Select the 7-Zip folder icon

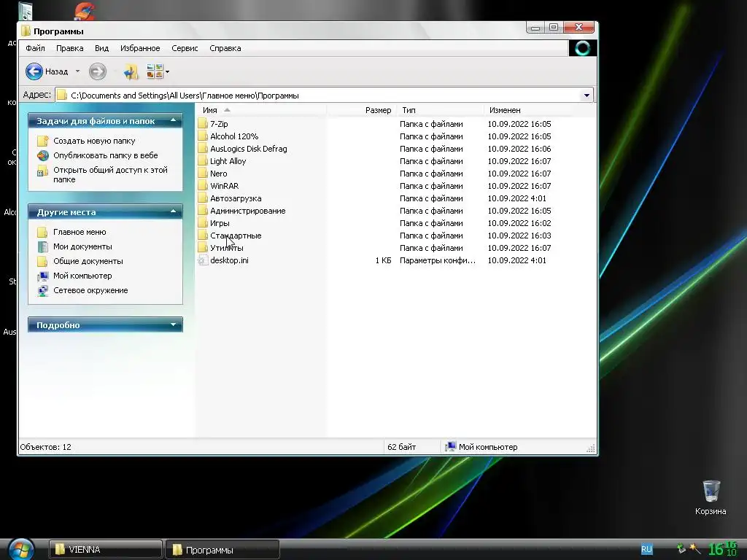[203, 124]
